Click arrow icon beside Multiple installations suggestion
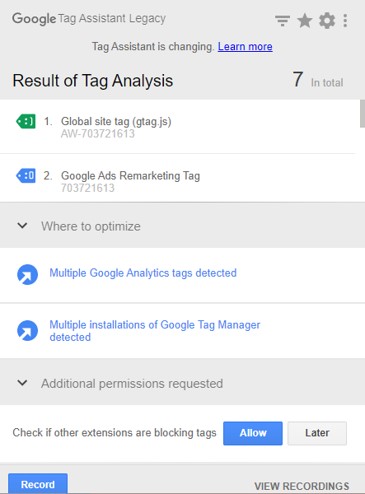The width and height of the screenshot is (365, 494). point(27,330)
